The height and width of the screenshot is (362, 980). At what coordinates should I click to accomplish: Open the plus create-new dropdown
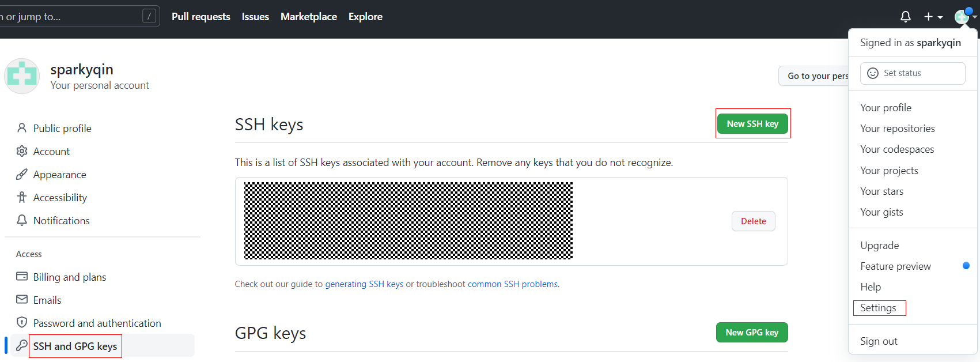[x=933, y=17]
